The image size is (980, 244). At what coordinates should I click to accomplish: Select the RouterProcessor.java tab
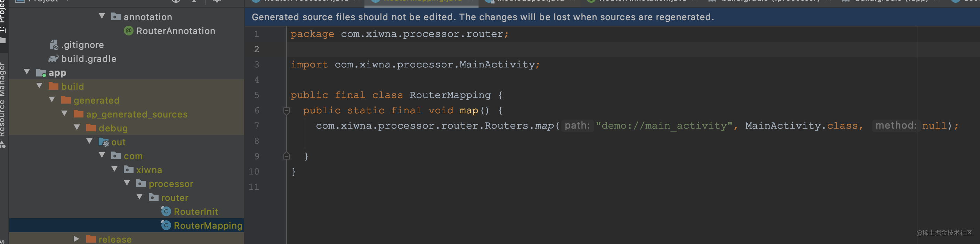304,1
